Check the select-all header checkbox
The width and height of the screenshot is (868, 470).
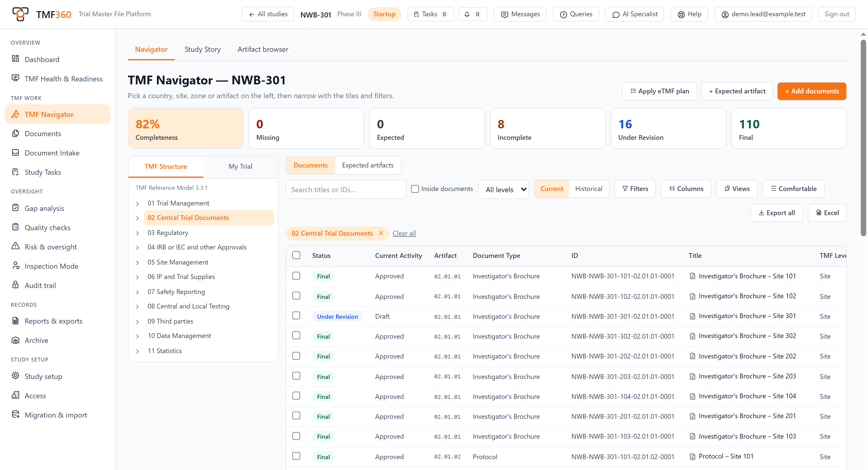pyautogui.click(x=296, y=255)
